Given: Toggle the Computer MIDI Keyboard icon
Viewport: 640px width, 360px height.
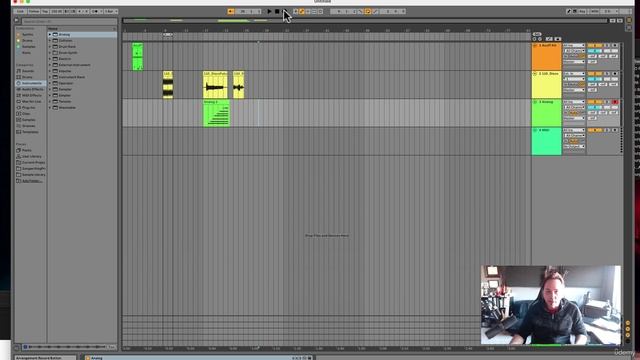Looking at the screenshot, I should tap(575, 11).
